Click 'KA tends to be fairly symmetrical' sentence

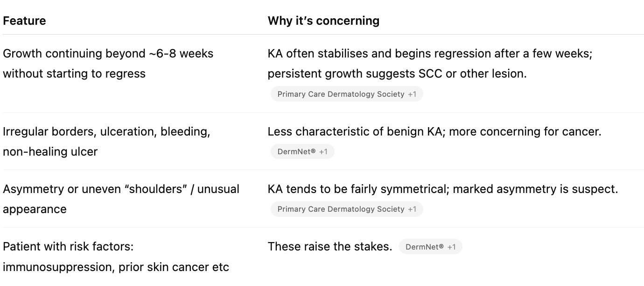(358, 189)
